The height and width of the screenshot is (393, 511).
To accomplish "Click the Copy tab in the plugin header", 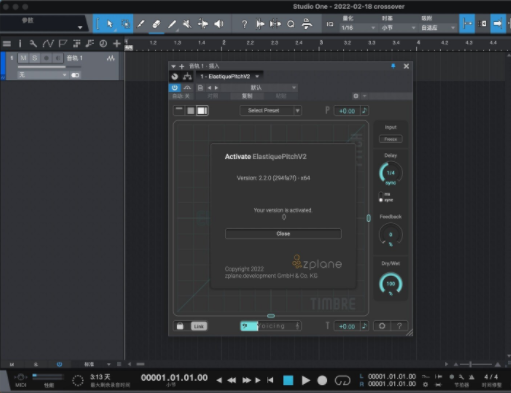I will [x=247, y=96].
